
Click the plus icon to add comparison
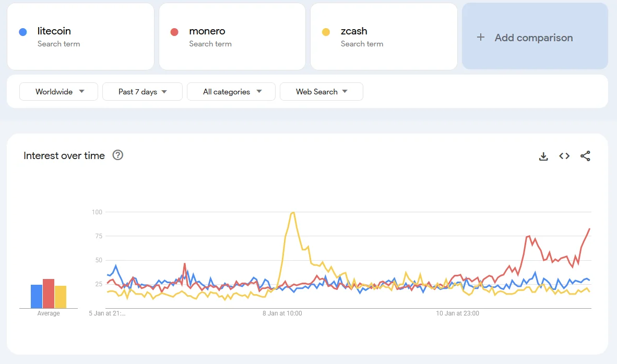(x=481, y=38)
